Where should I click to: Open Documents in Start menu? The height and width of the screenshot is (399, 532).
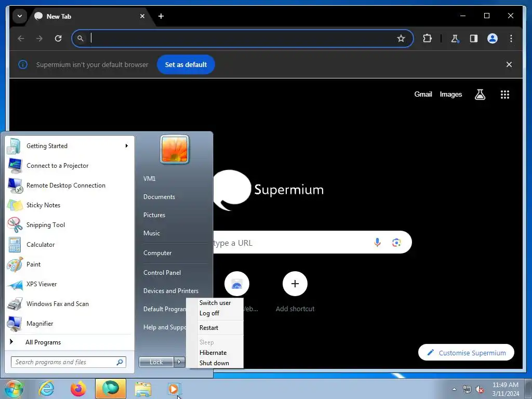[x=159, y=197]
